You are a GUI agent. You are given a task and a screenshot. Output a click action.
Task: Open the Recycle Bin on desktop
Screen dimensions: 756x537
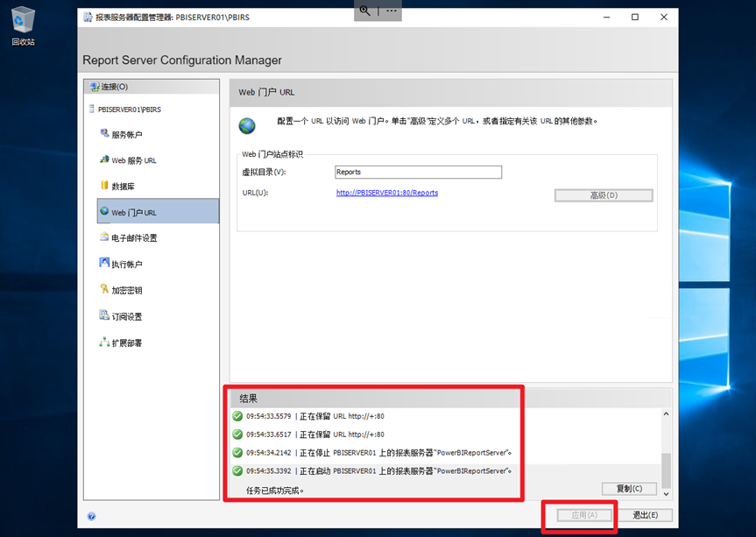tap(24, 21)
